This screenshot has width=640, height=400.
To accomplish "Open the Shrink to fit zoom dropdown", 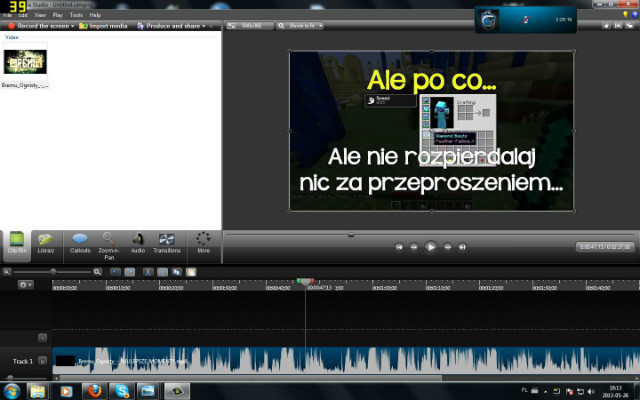I will pos(300,26).
